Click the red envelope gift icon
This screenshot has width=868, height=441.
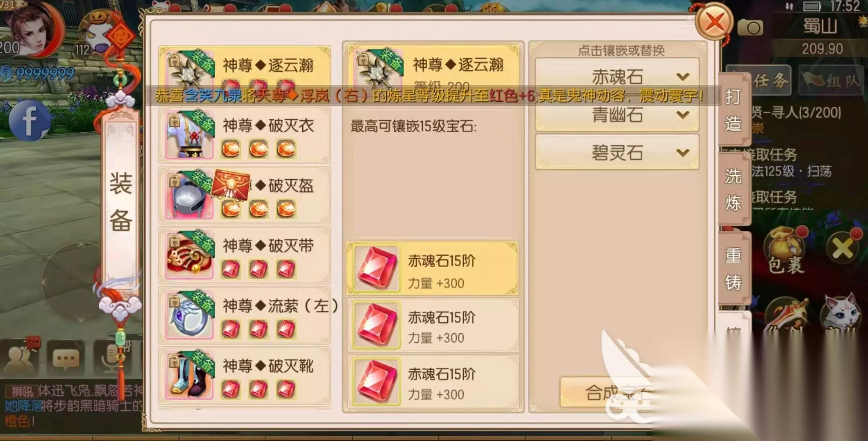pyautogui.click(x=231, y=185)
